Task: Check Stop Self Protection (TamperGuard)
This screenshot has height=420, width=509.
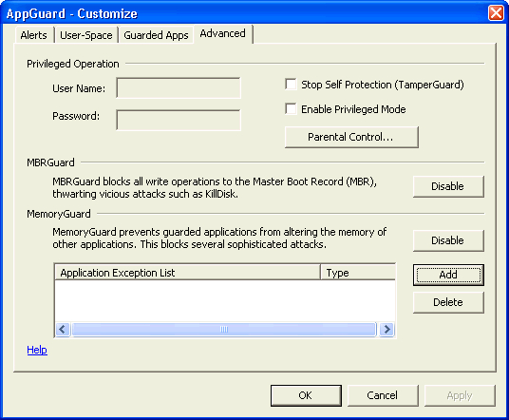Action: pyautogui.click(x=291, y=85)
